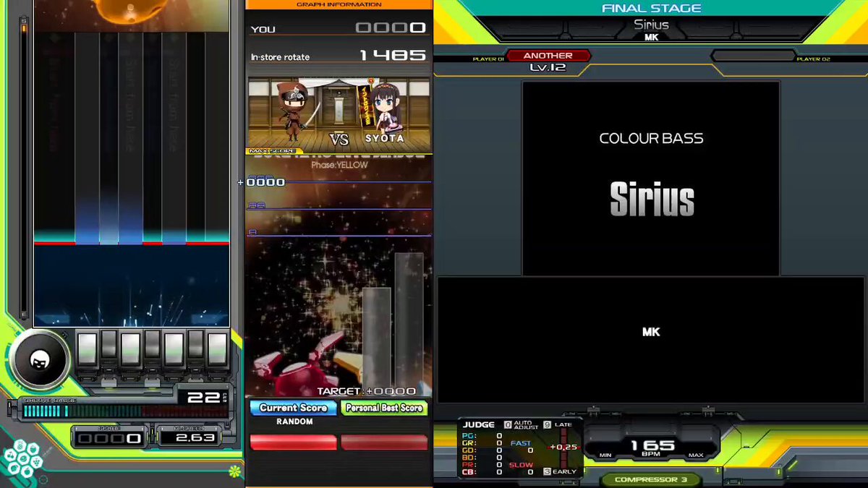Click the GR judge count row
868x488 pixels.
pyautogui.click(x=482, y=443)
